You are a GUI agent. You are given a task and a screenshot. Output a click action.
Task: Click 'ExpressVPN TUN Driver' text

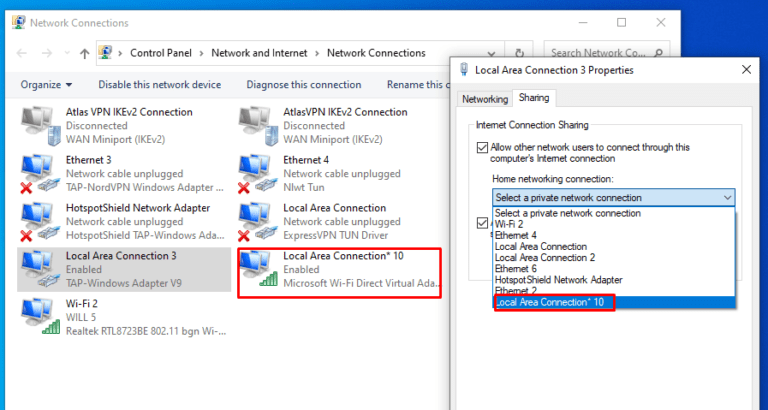coord(336,235)
